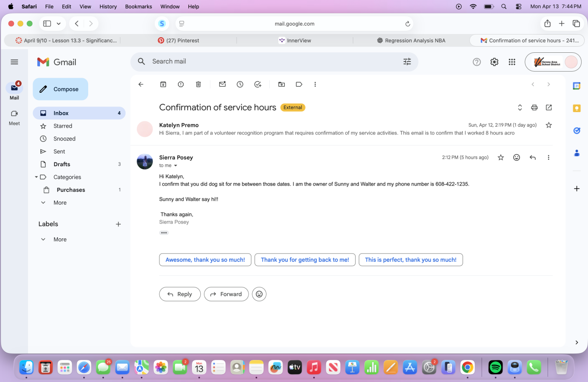Show trimmed content in Sierra's message
The height and width of the screenshot is (382, 588).
pyautogui.click(x=164, y=233)
